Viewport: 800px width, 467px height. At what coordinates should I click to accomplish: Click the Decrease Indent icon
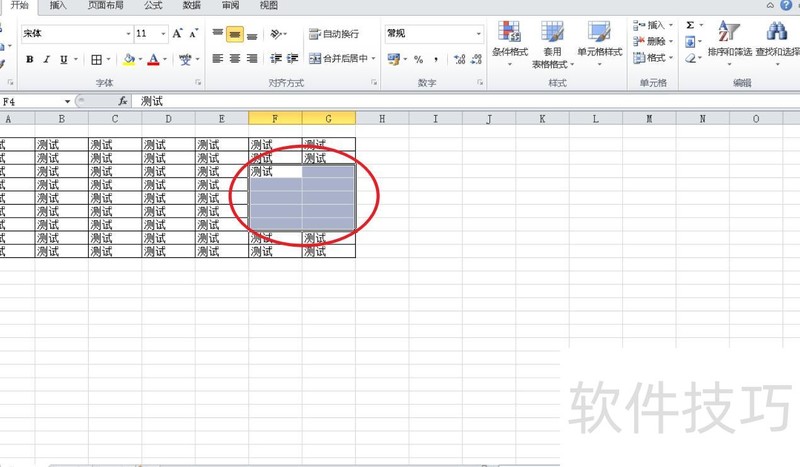pos(276,59)
